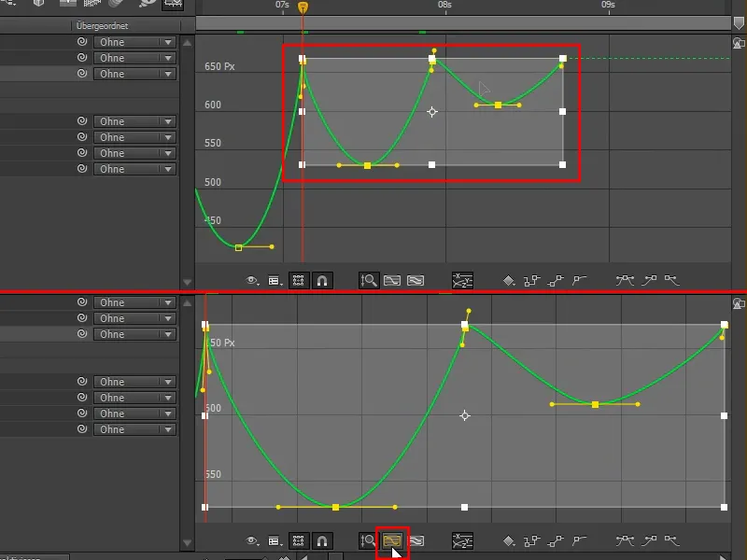Open the first Ohne parent dropdown in the lower panel

point(134,302)
